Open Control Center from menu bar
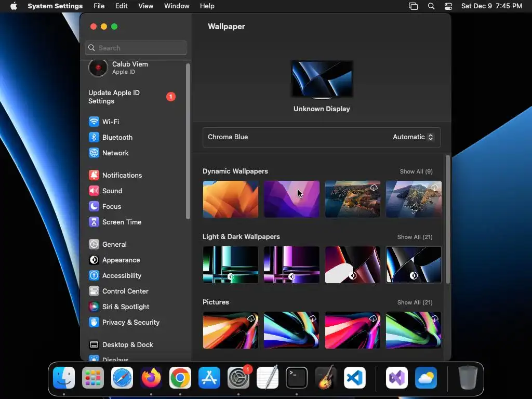Image resolution: width=532 pixels, height=399 pixels. pyautogui.click(x=448, y=6)
